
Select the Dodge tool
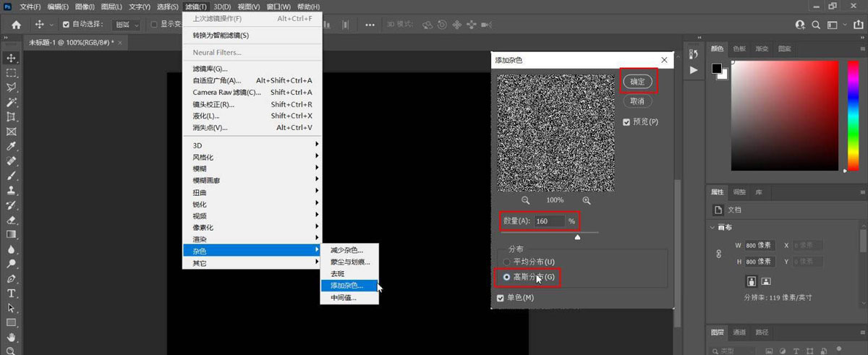[x=12, y=264]
